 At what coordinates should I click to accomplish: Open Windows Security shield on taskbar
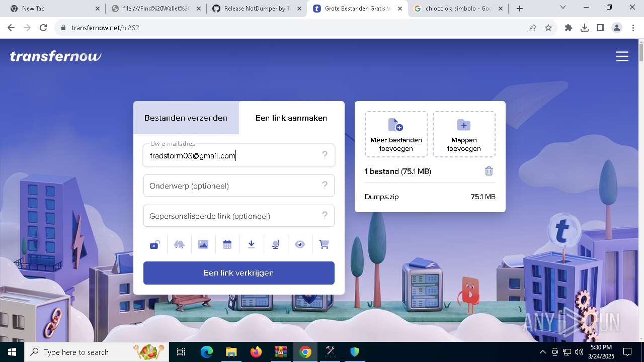tap(355, 352)
